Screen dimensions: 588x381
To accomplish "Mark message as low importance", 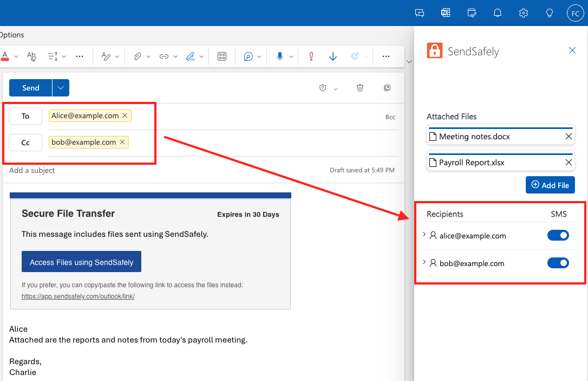I will point(332,56).
